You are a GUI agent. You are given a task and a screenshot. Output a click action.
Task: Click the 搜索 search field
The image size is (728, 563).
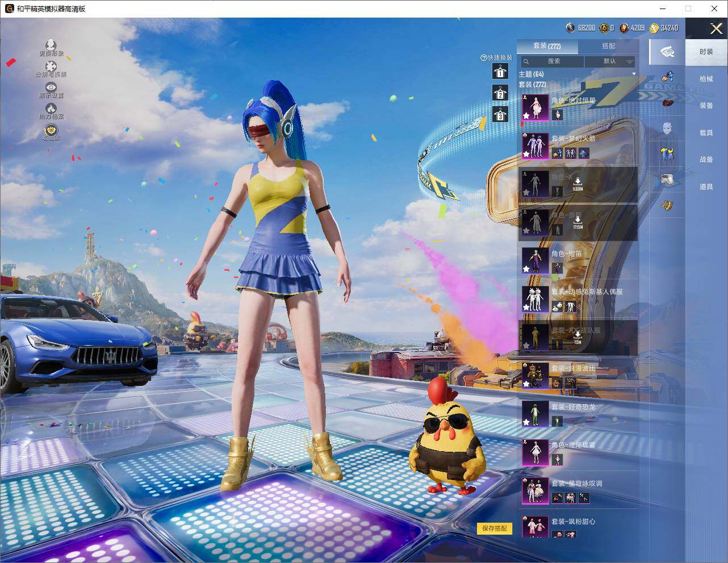pyautogui.click(x=552, y=61)
